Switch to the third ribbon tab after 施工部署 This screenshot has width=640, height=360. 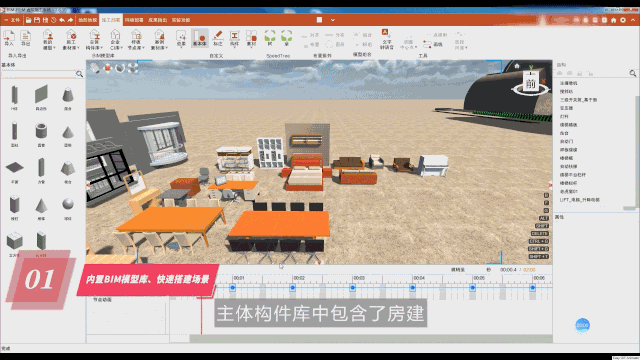[x=134, y=20]
